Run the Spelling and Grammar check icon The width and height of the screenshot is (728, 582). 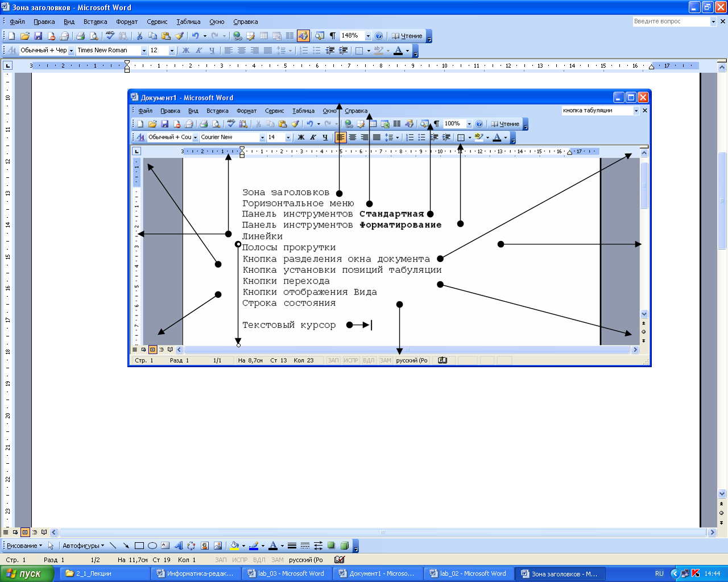(x=110, y=36)
